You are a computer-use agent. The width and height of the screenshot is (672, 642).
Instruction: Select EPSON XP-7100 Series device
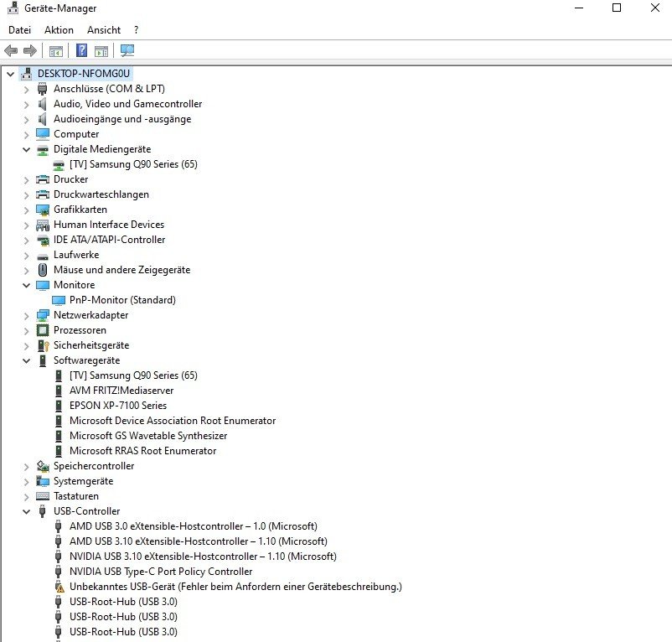point(118,406)
